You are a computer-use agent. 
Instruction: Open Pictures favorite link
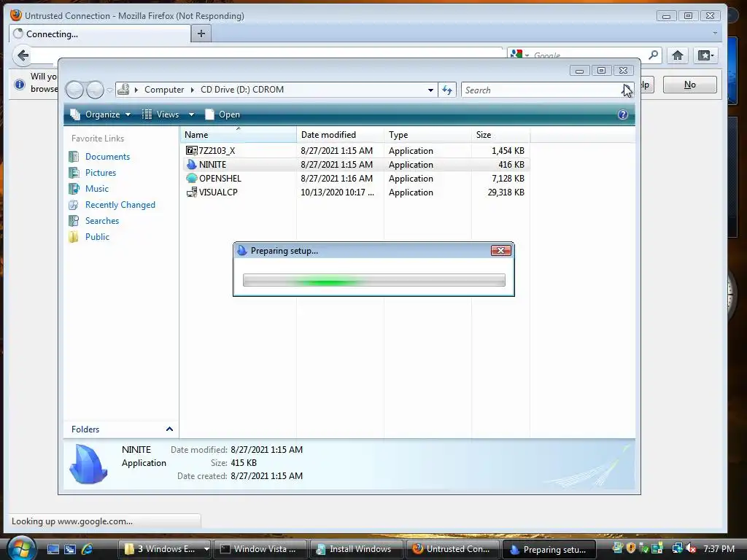click(101, 172)
